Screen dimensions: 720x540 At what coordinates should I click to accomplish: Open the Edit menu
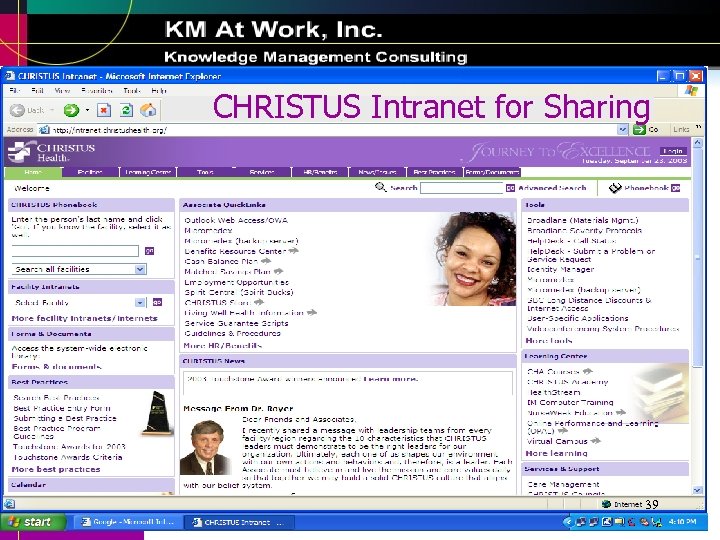[x=38, y=90]
